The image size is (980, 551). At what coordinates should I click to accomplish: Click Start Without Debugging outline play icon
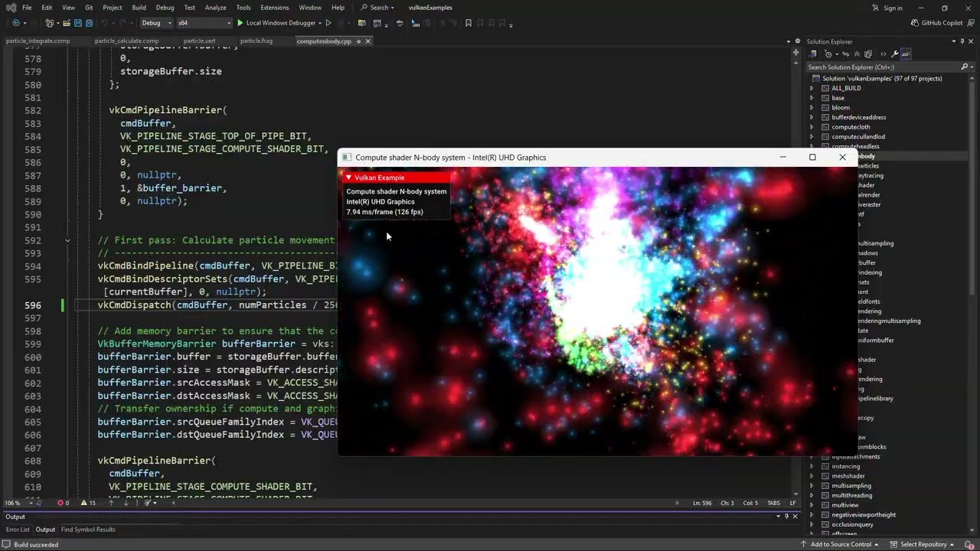tap(328, 23)
